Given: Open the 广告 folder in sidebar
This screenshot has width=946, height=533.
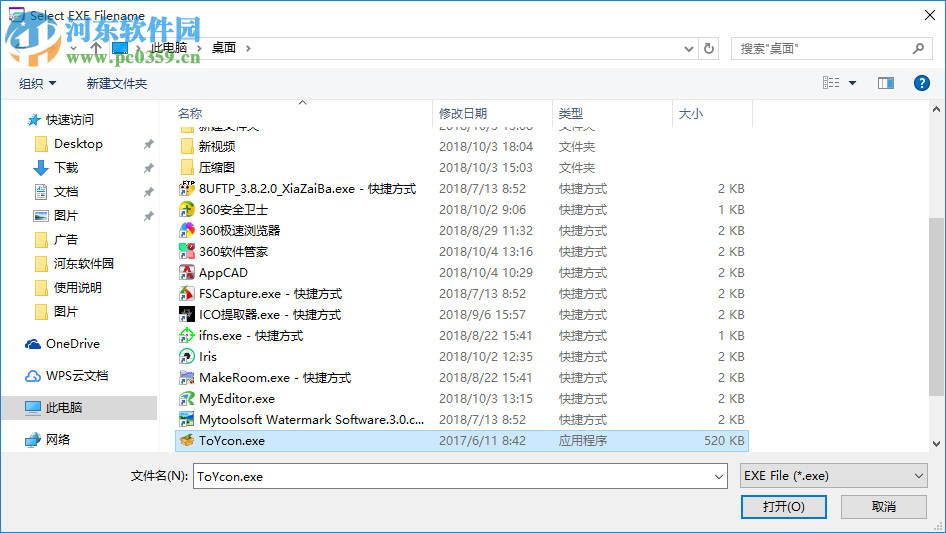Looking at the screenshot, I should [66, 240].
